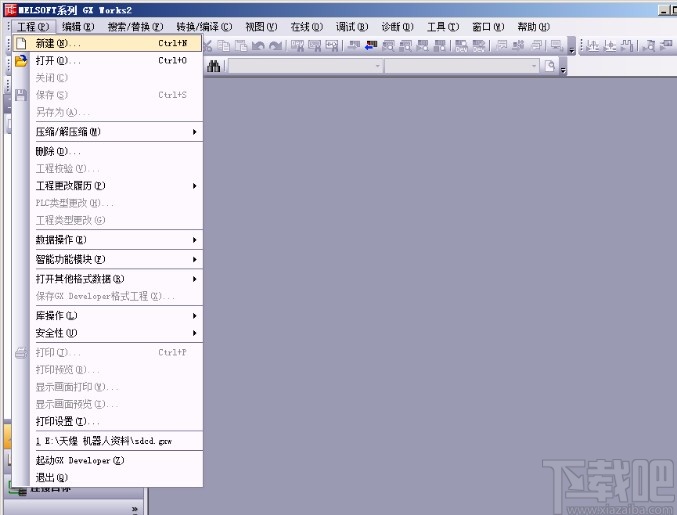
Task: Click the printer icon beside 打印
Action: click(21, 353)
